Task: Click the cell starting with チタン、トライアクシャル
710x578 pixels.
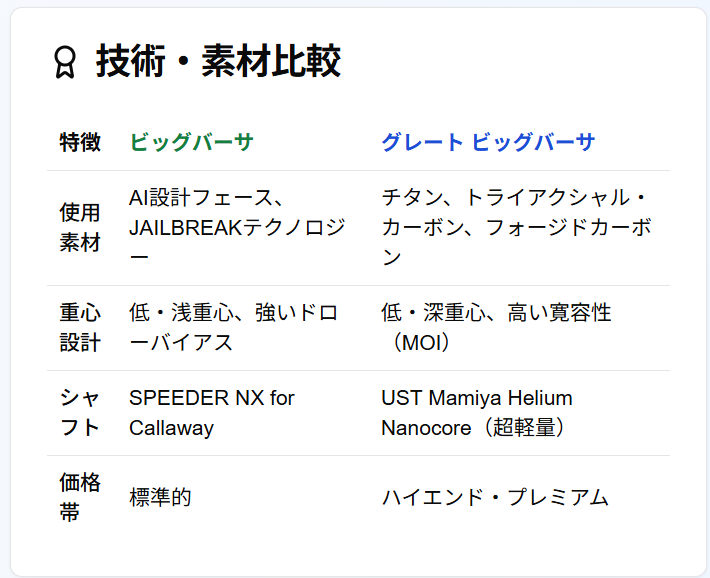Action: pyautogui.click(x=516, y=228)
